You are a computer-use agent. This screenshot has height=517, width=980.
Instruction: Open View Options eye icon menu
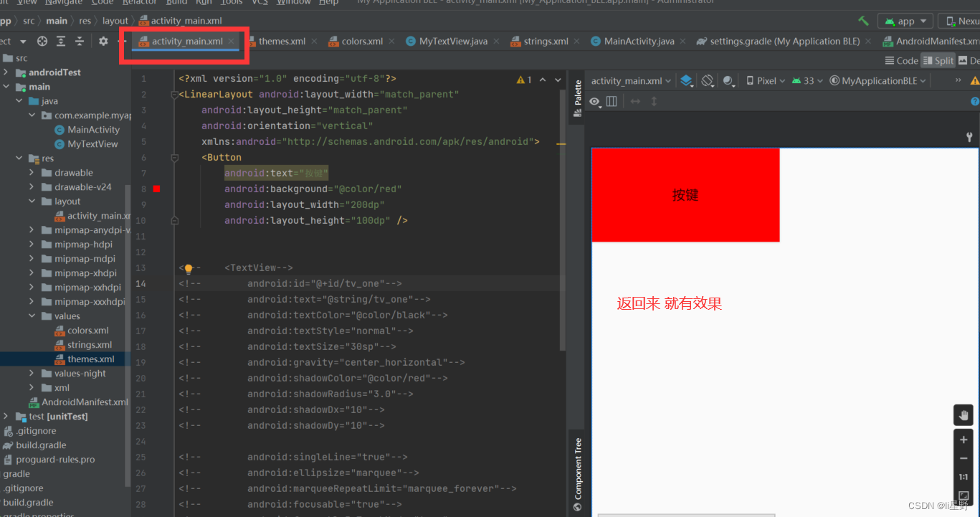pos(596,102)
